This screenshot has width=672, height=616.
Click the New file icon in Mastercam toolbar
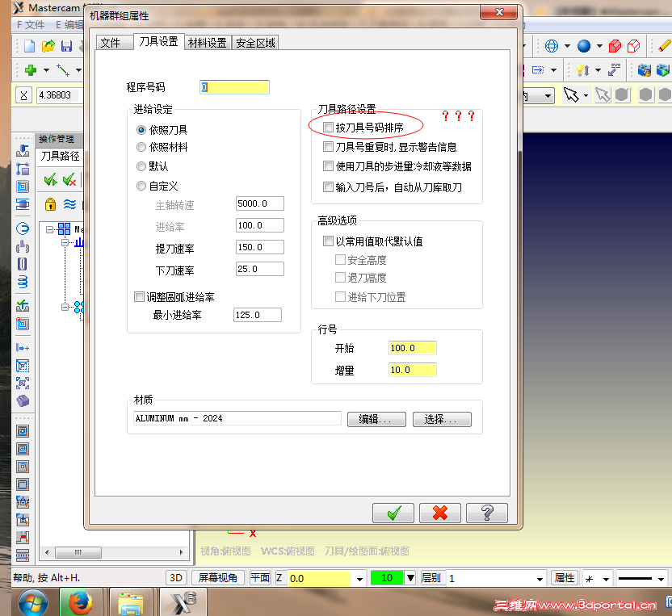[29, 46]
